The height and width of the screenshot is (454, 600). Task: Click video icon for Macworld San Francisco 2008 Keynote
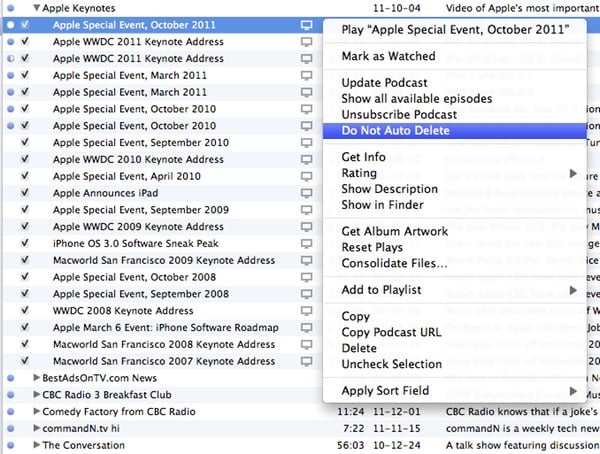[x=307, y=345]
